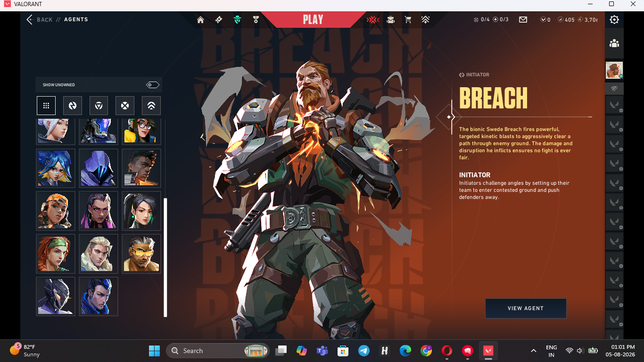This screenshot has height=362, width=644.
Task: Open Opera browser from the taskbar
Action: click(x=447, y=351)
